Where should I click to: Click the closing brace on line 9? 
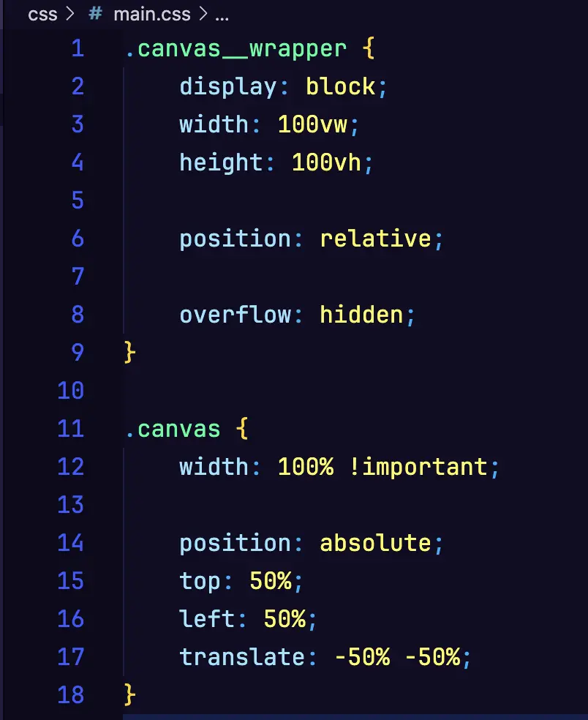point(130,353)
